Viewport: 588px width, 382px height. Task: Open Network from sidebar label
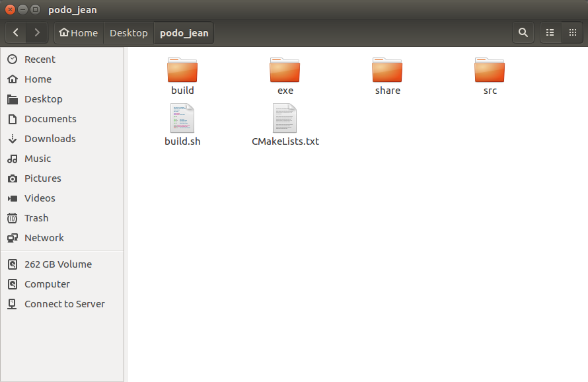pyautogui.click(x=44, y=238)
